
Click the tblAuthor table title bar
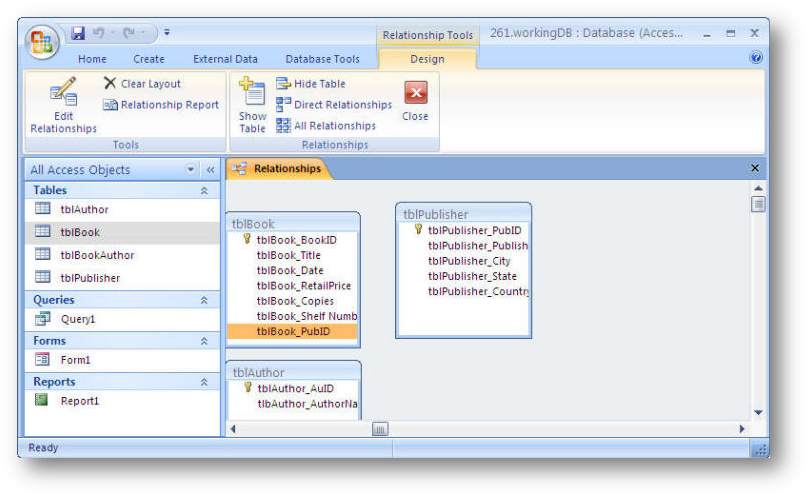coord(294,372)
